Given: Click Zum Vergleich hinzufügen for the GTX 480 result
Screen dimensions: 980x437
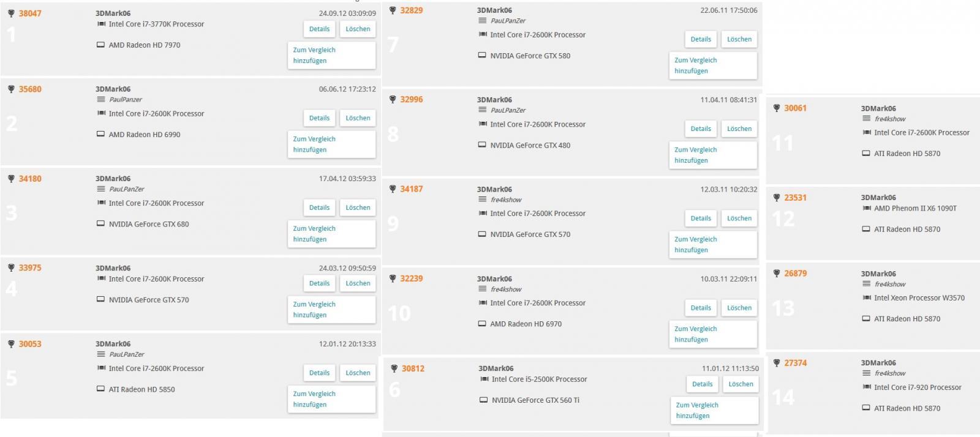Looking at the screenshot, I should [x=713, y=155].
